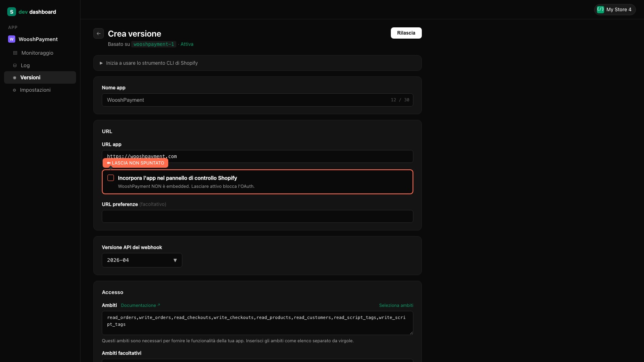The width and height of the screenshot is (644, 362).
Task: Click the Accesso section heading
Action: 113,292
